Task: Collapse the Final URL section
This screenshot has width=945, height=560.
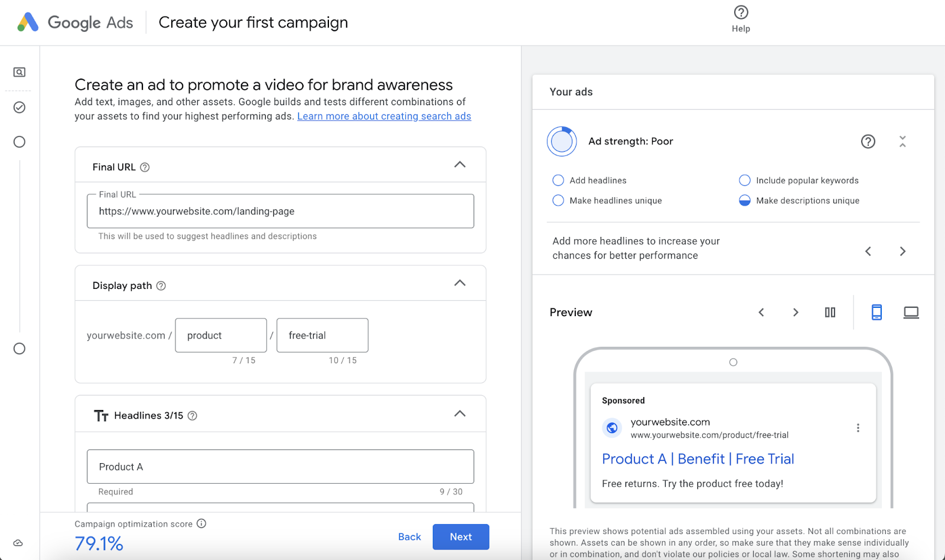Action: tap(460, 165)
